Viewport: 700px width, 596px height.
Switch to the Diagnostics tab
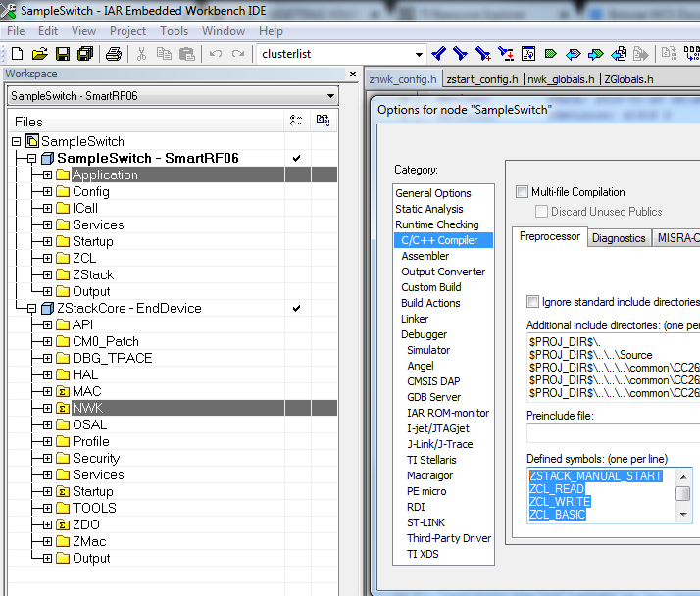coord(619,237)
